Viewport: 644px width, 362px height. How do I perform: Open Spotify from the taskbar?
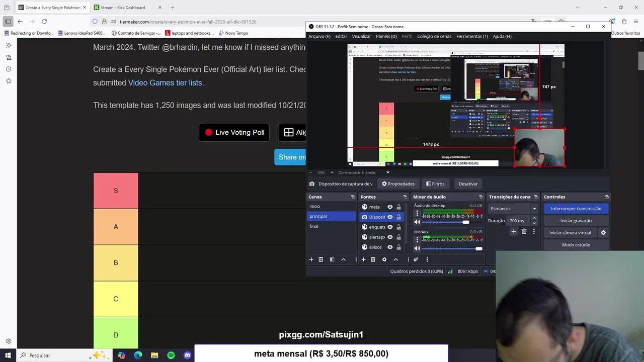pos(171,355)
